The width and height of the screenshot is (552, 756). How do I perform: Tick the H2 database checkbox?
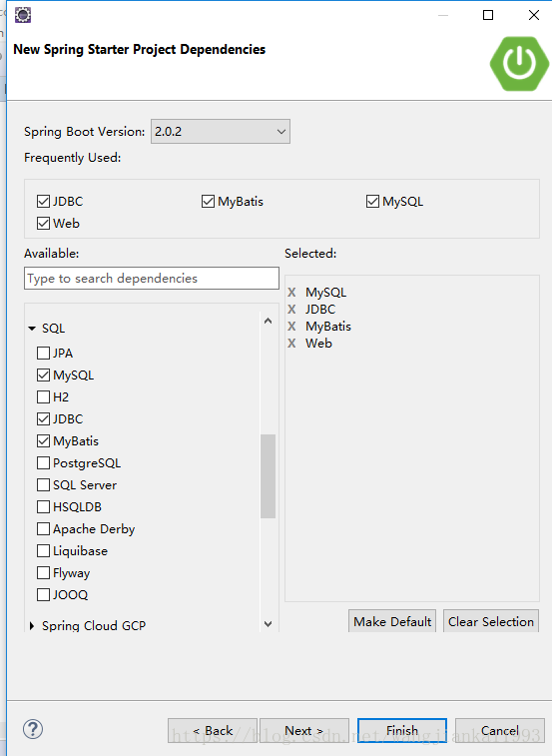pos(43,396)
